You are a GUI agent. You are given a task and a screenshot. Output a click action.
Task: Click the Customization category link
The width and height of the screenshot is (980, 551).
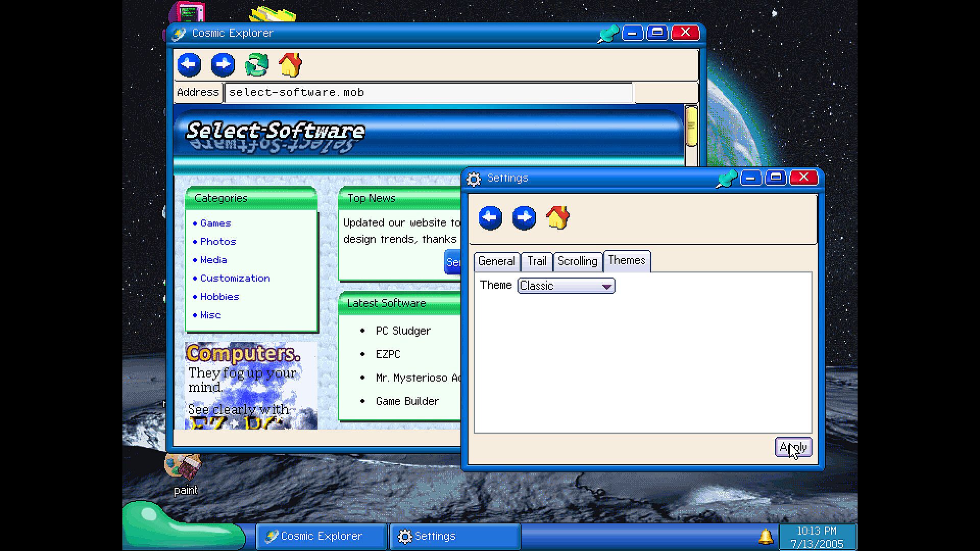pos(235,278)
